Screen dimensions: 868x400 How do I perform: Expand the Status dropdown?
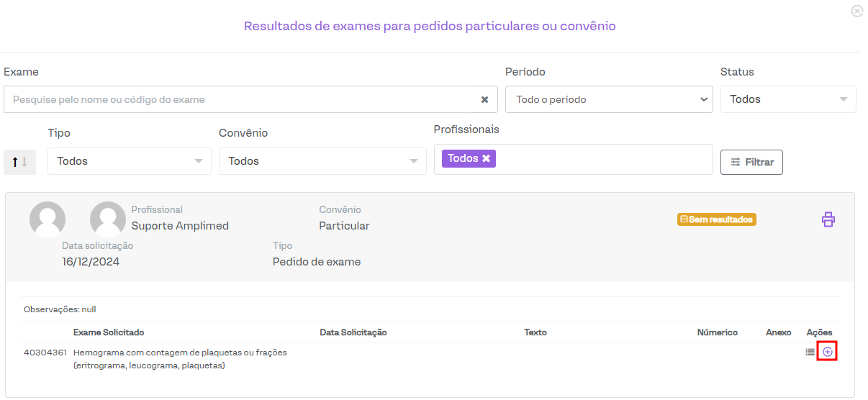pyautogui.click(x=788, y=100)
